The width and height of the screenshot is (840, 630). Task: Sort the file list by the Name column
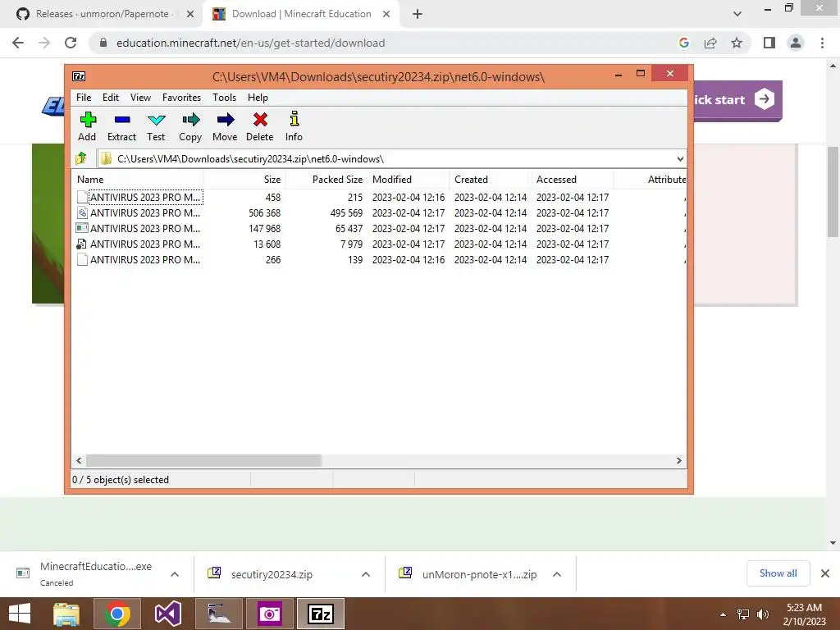tap(137, 180)
